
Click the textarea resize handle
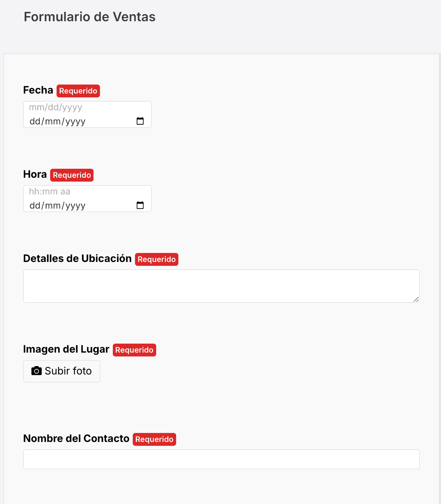point(416,299)
